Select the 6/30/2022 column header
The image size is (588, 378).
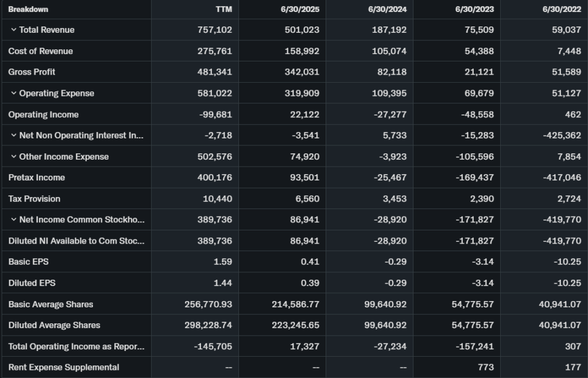tap(562, 9)
